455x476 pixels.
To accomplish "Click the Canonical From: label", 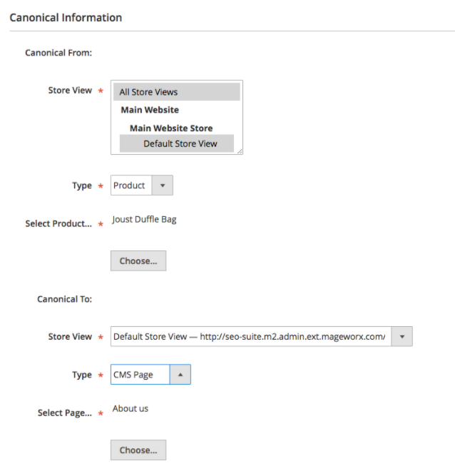I will [x=59, y=53].
